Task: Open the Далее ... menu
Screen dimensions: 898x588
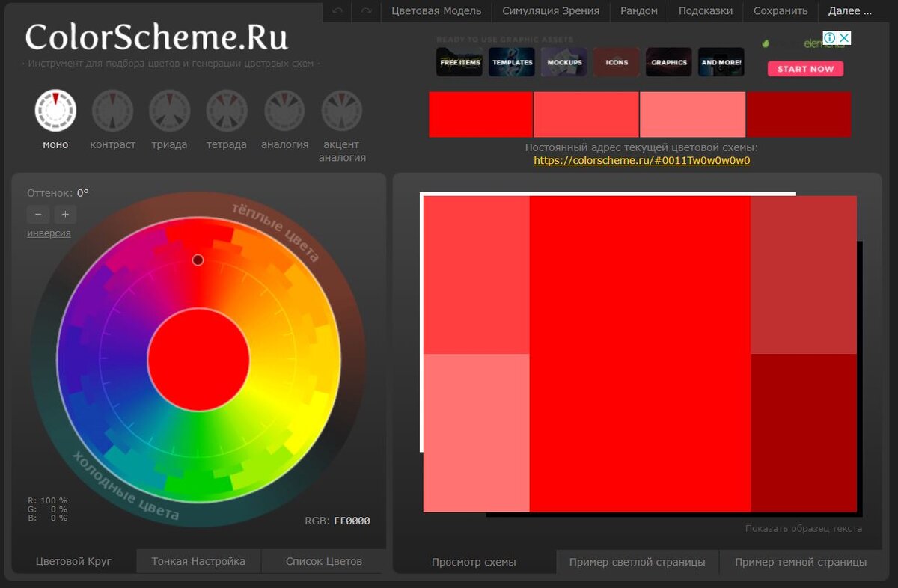Action: (850, 11)
